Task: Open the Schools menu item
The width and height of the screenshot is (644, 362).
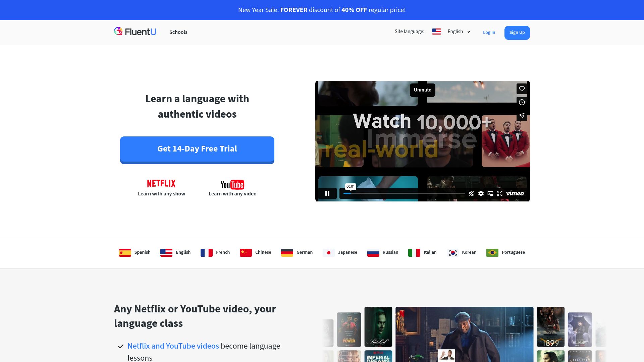Action: pos(178,32)
